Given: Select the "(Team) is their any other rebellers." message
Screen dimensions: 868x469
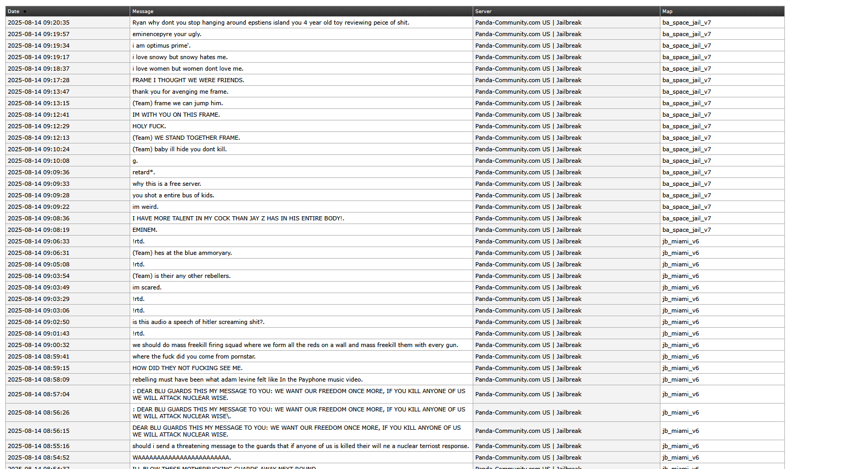Looking at the screenshot, I should (181, 276).
